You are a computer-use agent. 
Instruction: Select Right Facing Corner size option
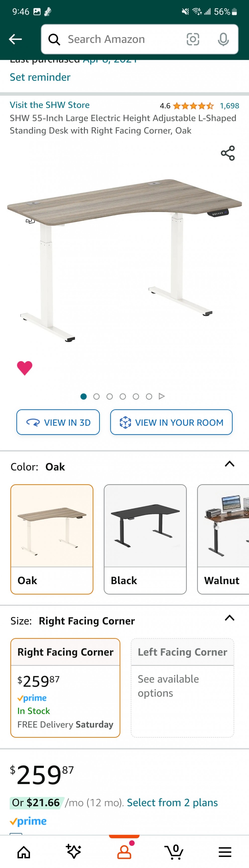pos(65,688)
